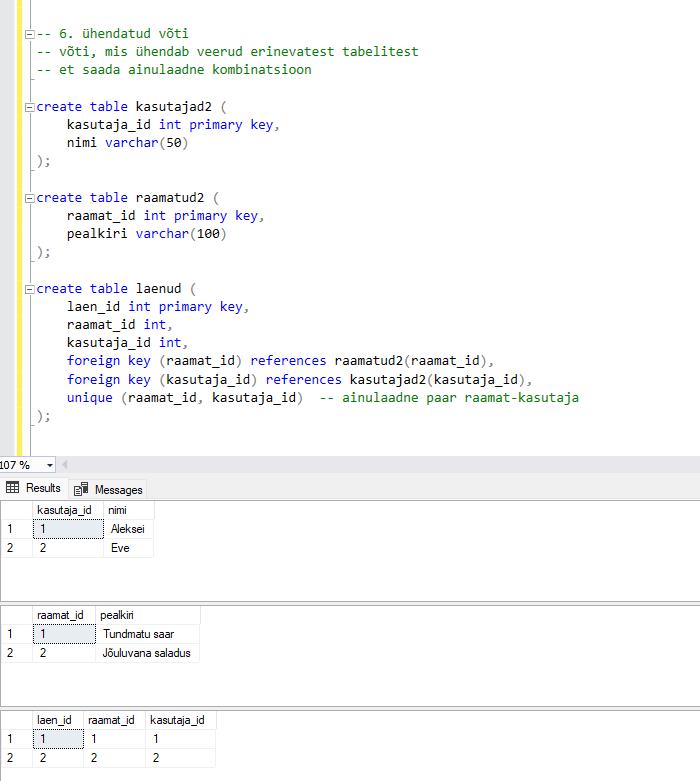700x781 pixels.
Task: Click the horizontal scrollbar left arrow
Action: pyautogui.click(x=65, y=465)
